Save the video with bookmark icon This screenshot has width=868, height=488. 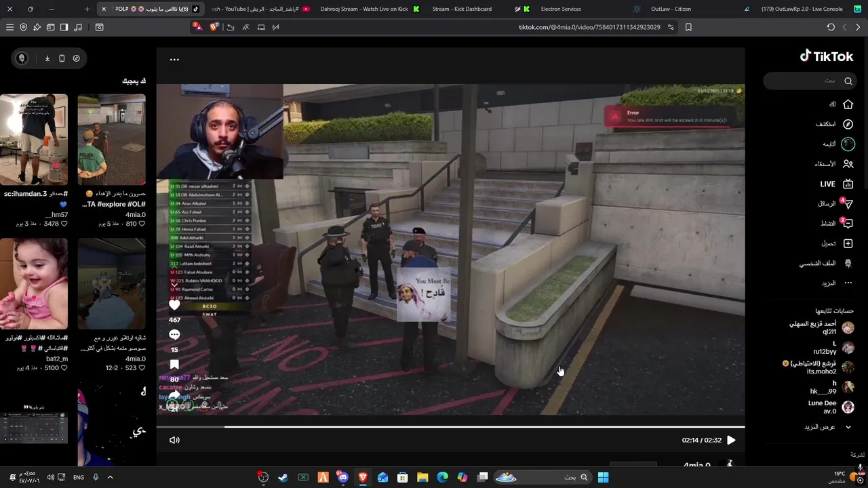[174, 365]
